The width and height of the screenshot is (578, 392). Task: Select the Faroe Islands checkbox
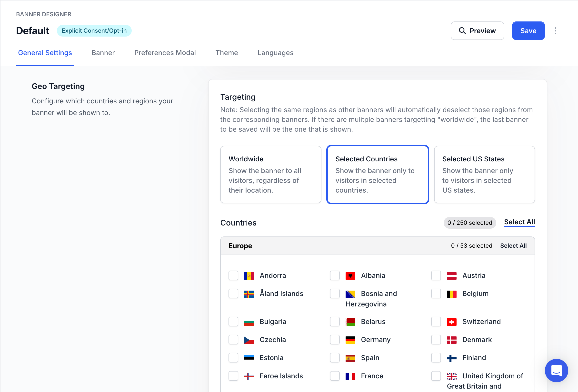[x=233, y=376]
